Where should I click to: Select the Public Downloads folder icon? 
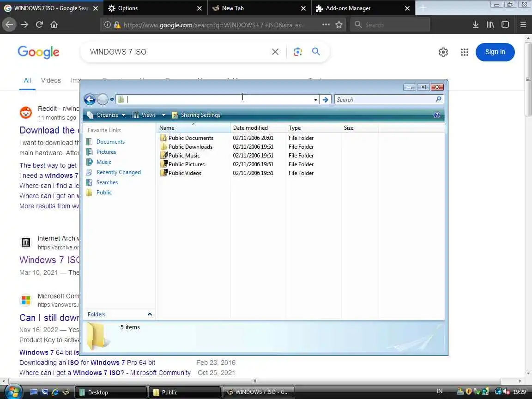pos(163,146)
